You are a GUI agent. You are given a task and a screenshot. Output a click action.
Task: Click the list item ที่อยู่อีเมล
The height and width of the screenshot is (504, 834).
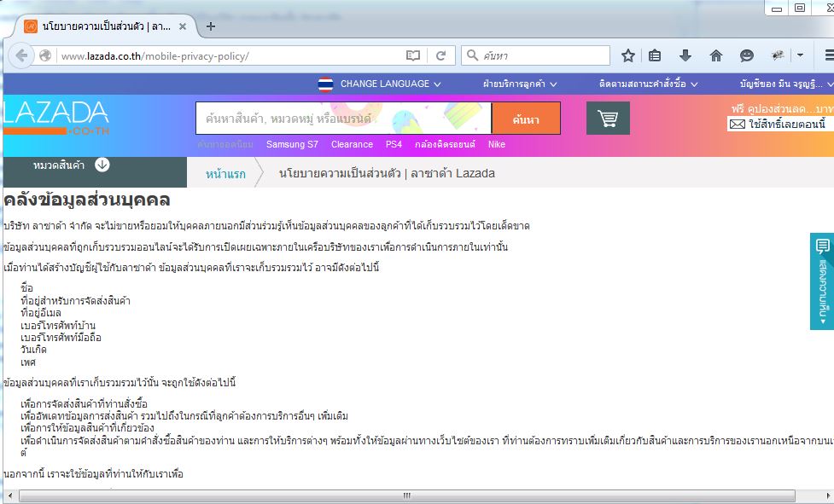41,313
